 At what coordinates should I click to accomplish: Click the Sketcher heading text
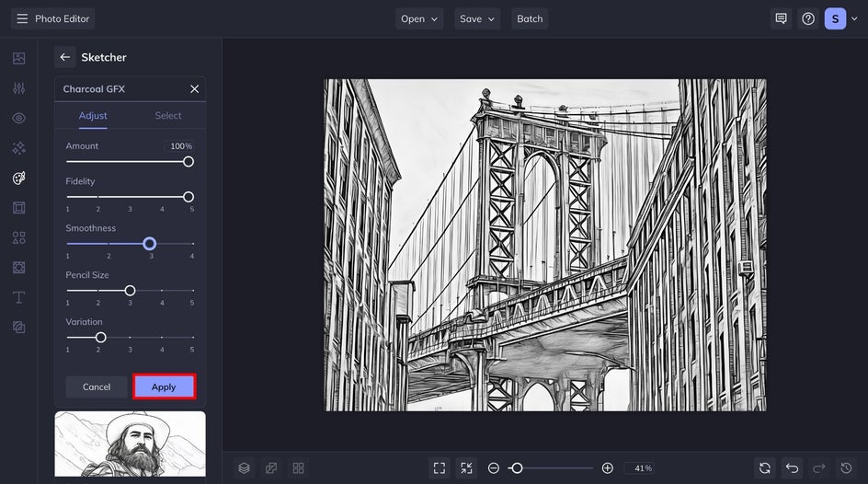click(104, 57)
